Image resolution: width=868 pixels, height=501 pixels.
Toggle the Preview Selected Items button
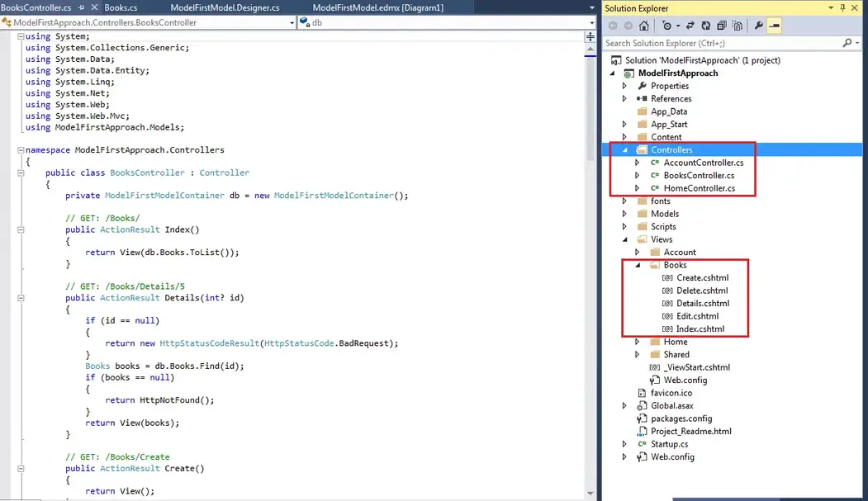pos(775,26)
